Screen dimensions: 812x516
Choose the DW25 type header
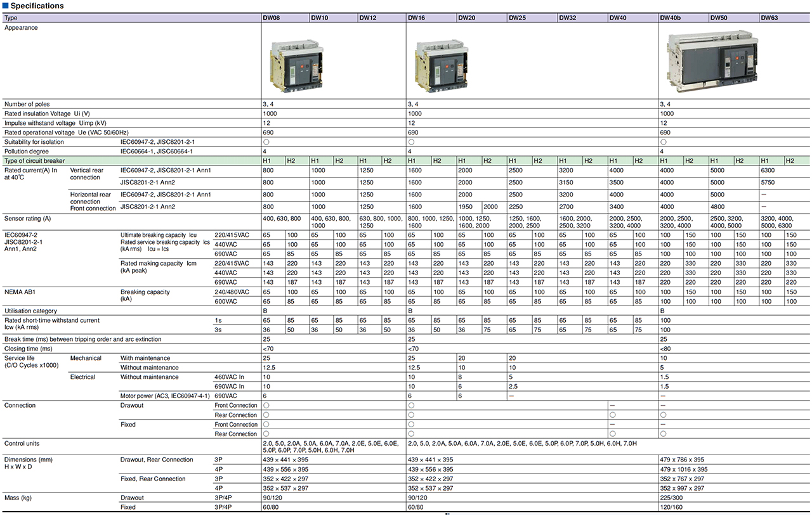coord(516,18)
